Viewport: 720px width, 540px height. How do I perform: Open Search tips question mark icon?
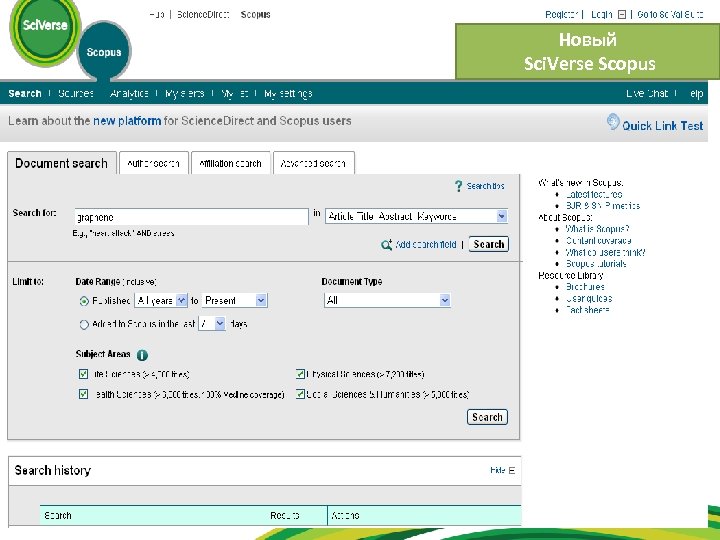click(458, 186)
